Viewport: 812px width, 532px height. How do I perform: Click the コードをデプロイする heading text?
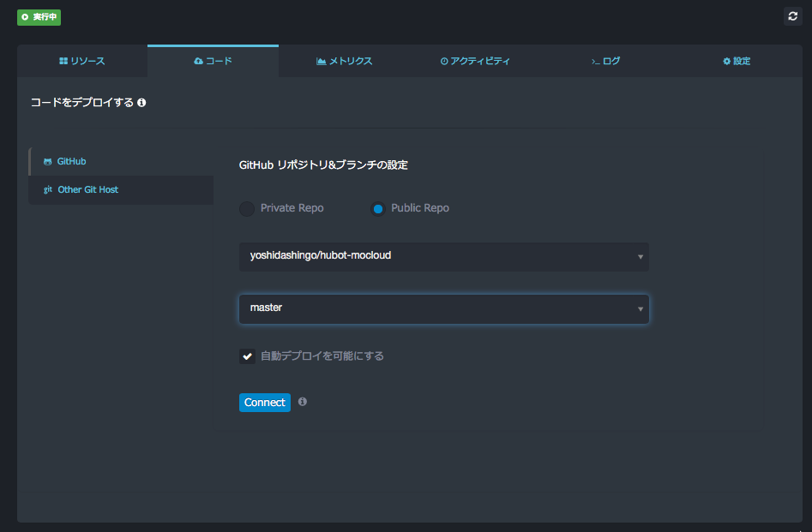(81, 103)
